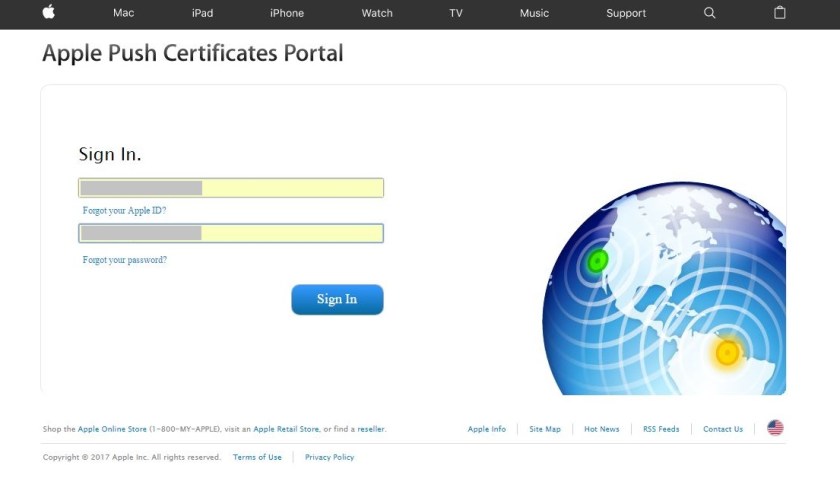The image size is (840, 478).
Task: Open the Music menu item
Action: click(534, 13)
